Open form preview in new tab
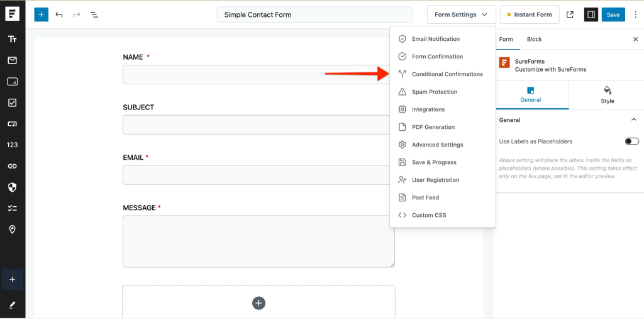Screen dimensions: 644x322 click(570, 14)
